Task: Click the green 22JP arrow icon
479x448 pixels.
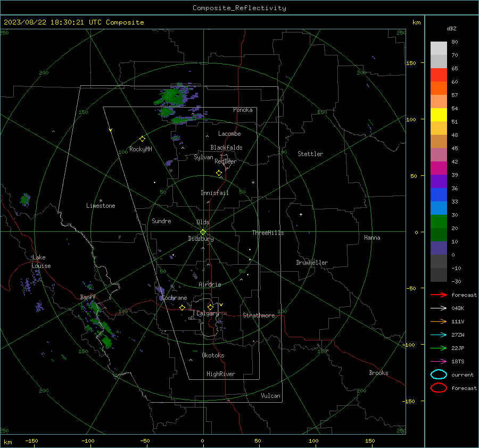Action: (439, 348)
